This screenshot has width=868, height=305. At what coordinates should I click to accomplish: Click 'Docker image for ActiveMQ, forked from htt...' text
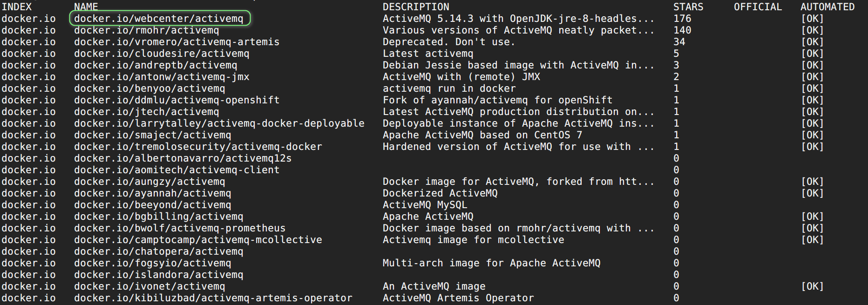[x=519, y=182]
